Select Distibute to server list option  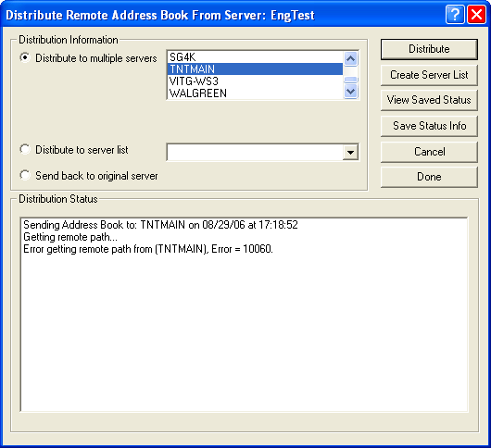pyautogui.click(x=25, y=150)
